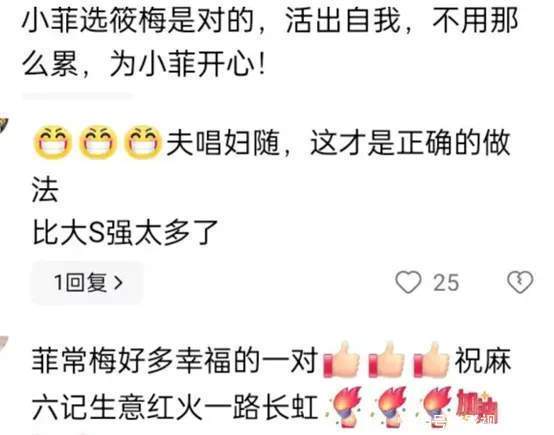This screenshot has height=435, width=554.
Task: Select the comment 菲常梅好多幸福的一对
Action: tap(174, 360)
